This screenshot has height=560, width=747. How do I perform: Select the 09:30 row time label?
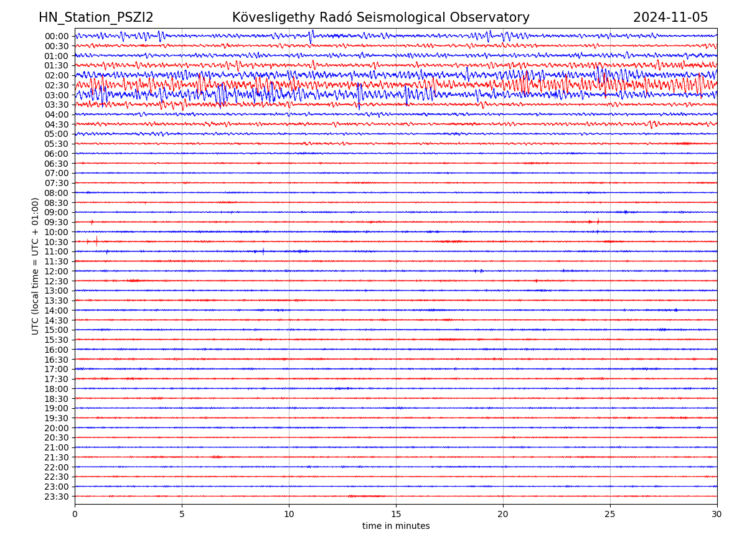tap(56, 222)
